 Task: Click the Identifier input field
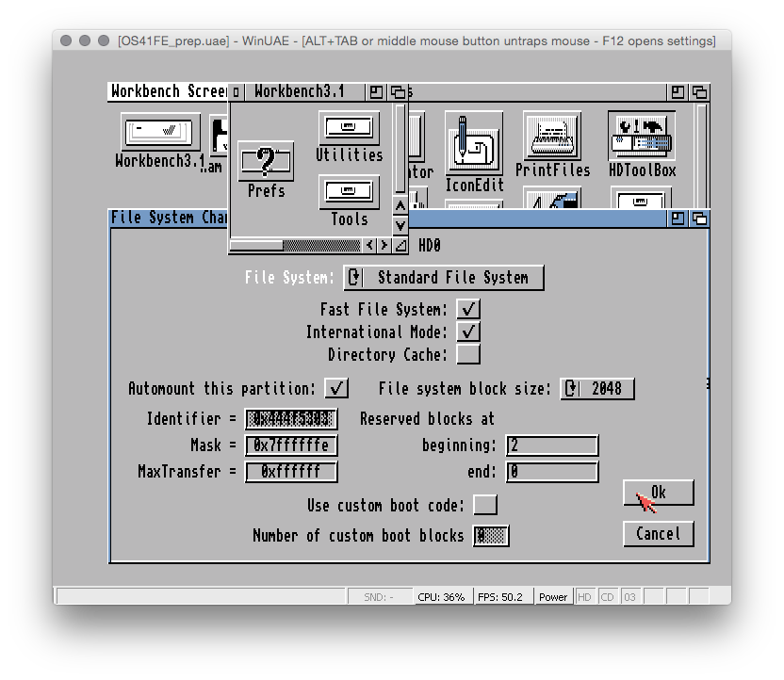tap(291, 419)
